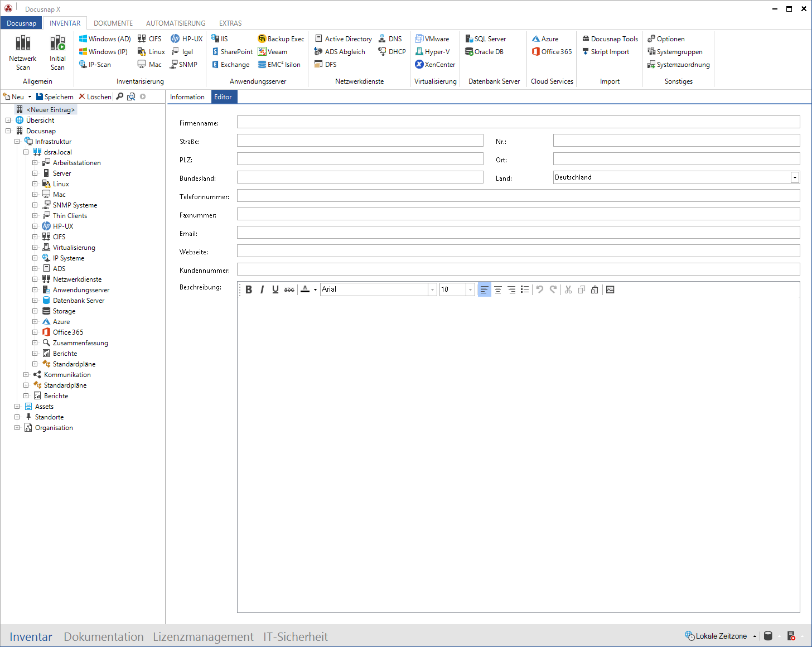This screenshot has height=647, width=812.
Task: Go to the Lizenzmanagement module
Action: point(204,636)
